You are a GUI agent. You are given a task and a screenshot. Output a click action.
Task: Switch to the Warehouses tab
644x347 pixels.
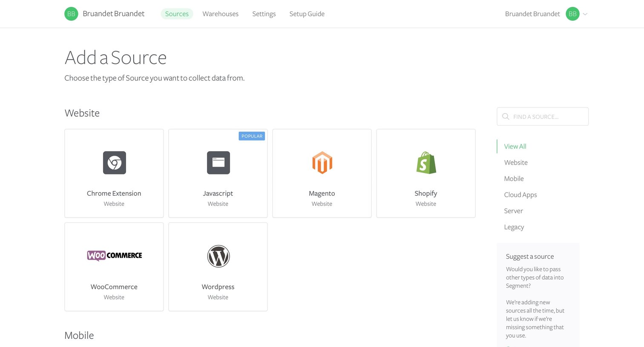(x=221, y=14)
